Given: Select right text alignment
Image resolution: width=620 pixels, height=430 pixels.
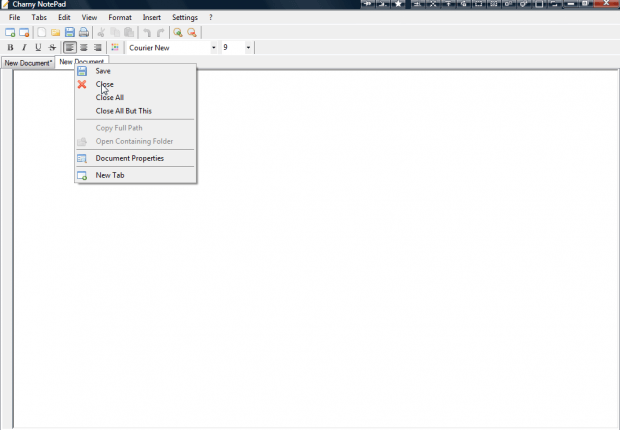Looking at the screenshot, I should point(98,47).
